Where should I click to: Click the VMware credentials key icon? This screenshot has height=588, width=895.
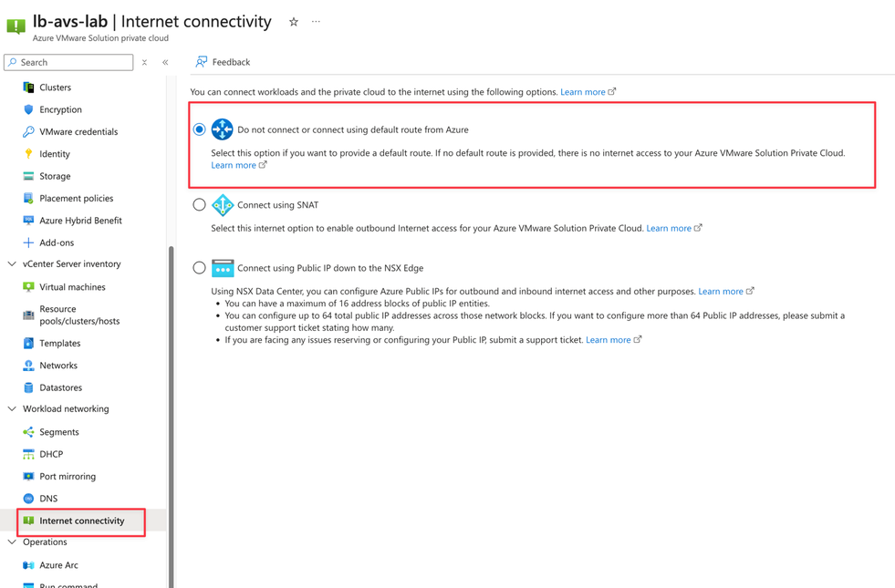pyautogui.click(x=28, y=132)
